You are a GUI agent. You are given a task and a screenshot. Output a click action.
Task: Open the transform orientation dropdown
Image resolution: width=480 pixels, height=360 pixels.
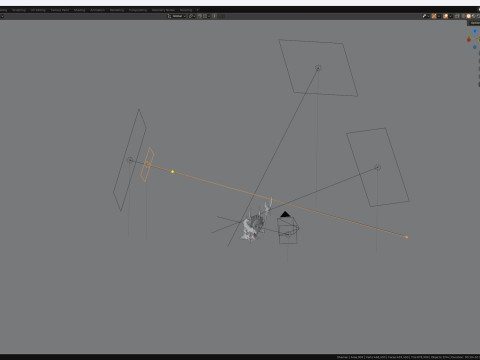tap(177, 16)
